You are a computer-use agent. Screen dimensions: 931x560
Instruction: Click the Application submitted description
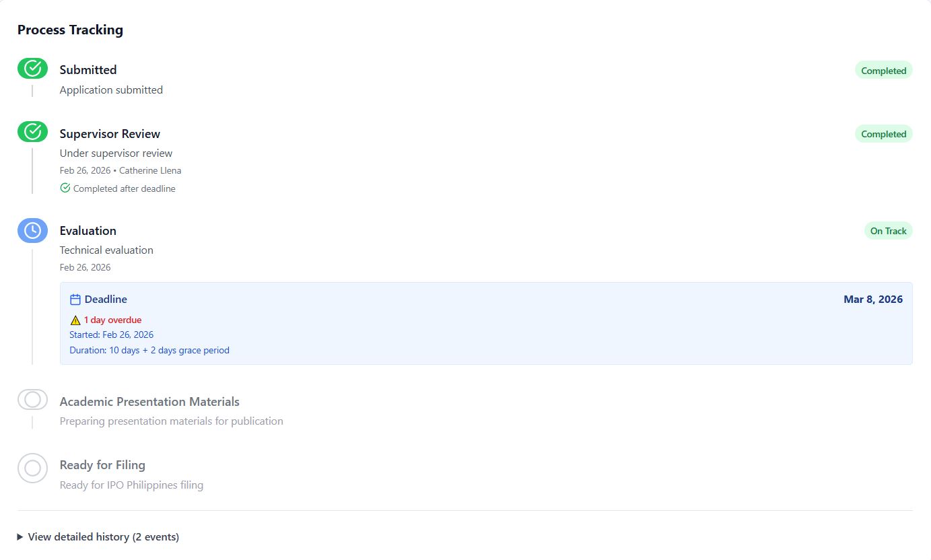111,90
